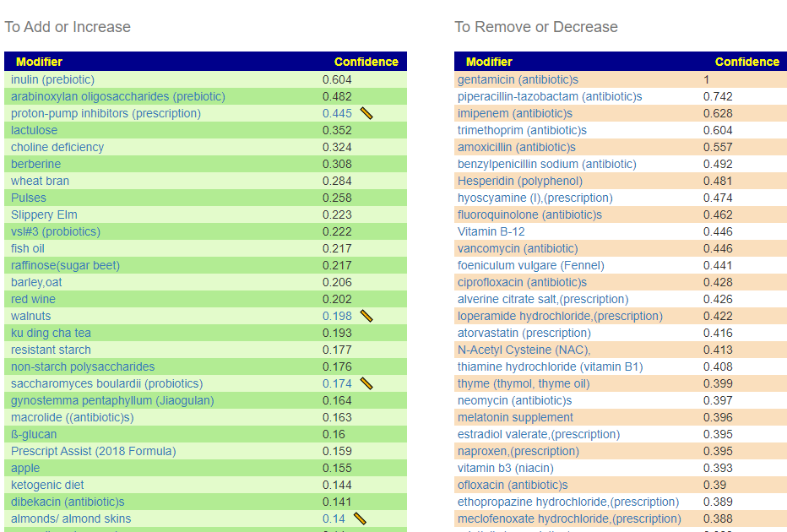Open the inulin (prebiotic) link

pos(52,79)
